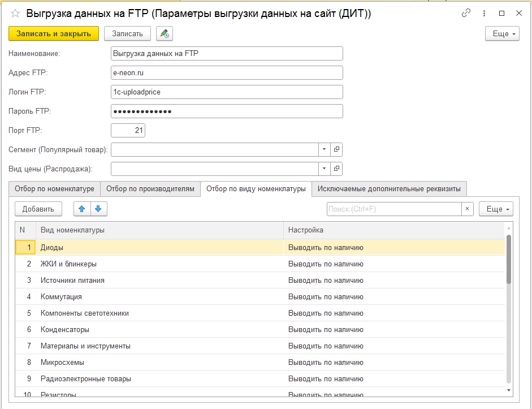Click into the Адрес FTP field
The image size is (532, 409).
(x=227, y=72)
